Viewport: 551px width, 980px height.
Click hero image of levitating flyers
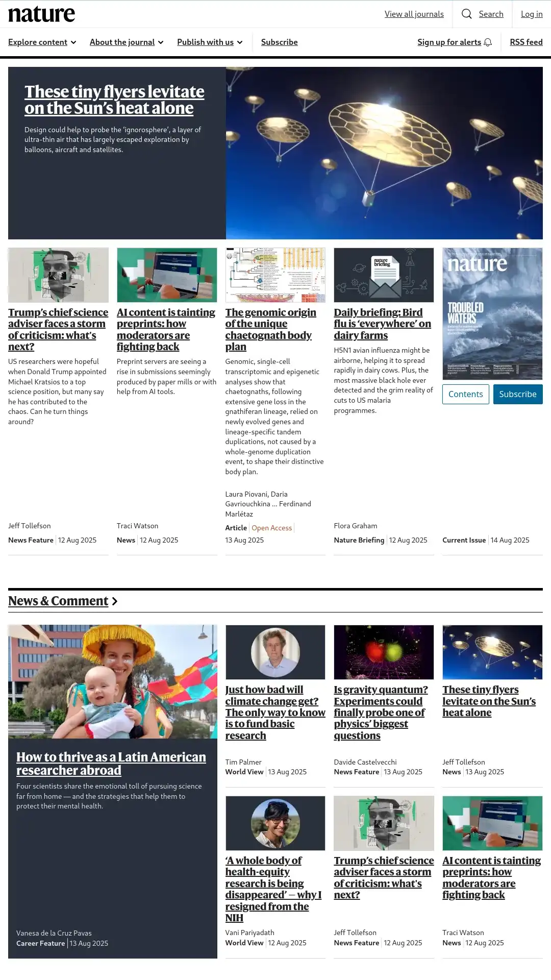384,153
